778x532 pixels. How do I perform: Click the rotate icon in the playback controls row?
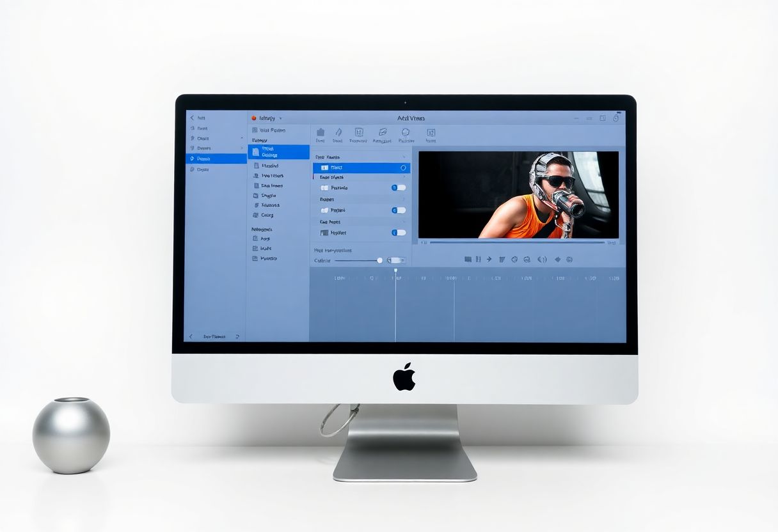[x=515, y=259]
